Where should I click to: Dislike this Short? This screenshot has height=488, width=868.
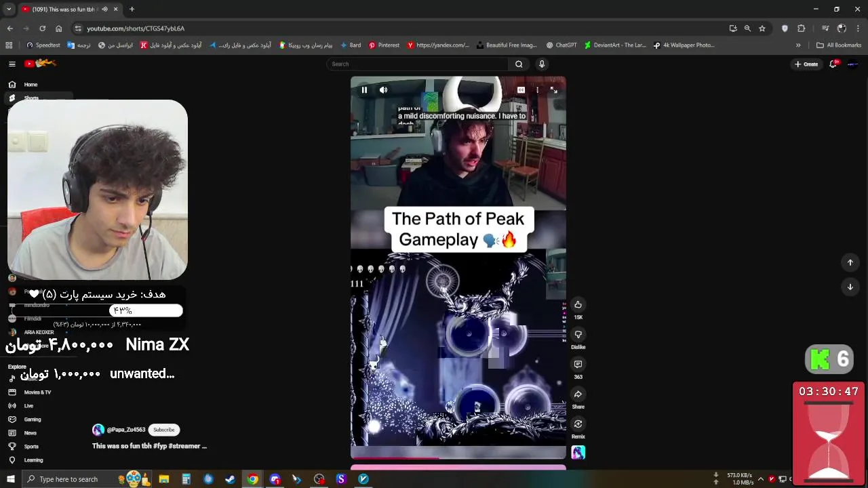(578, 335)
